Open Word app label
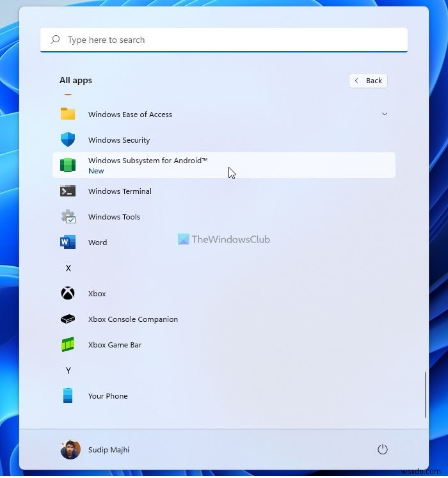 click(97, 243)
